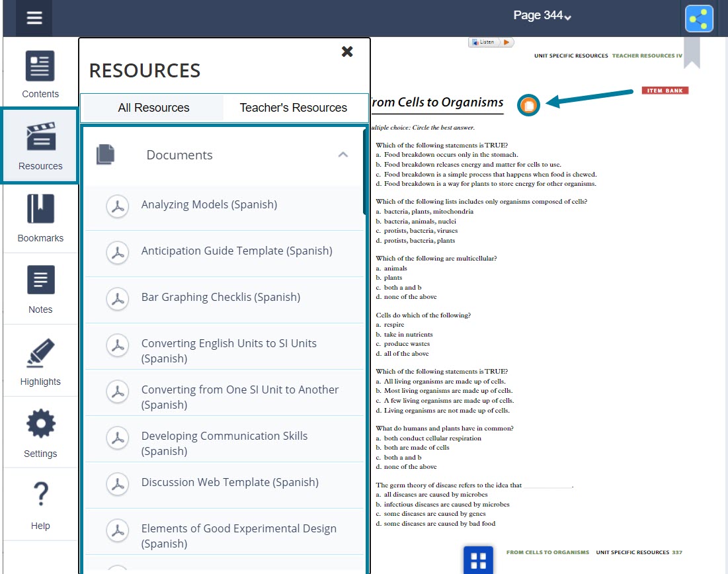Open the blue grid thumbnails button
Image resolution: width=728 pixels, height=574 pixels.
click(478, 560)
